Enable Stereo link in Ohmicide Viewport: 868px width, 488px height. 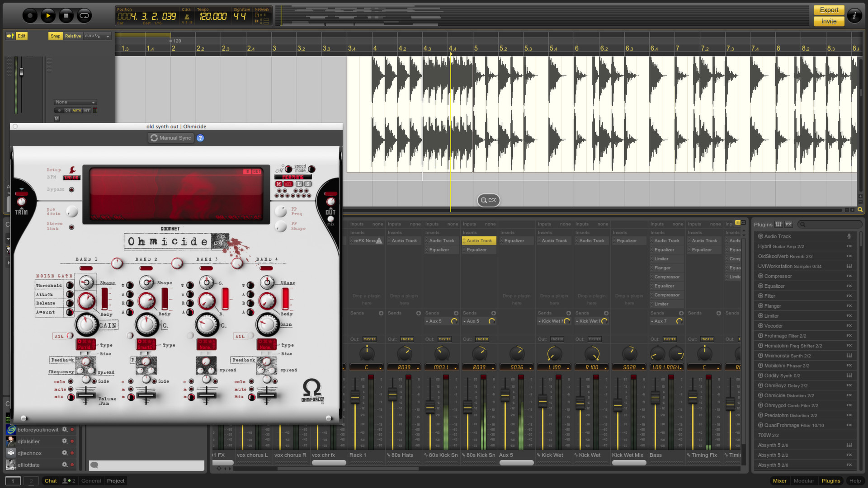tap(71, 228)
